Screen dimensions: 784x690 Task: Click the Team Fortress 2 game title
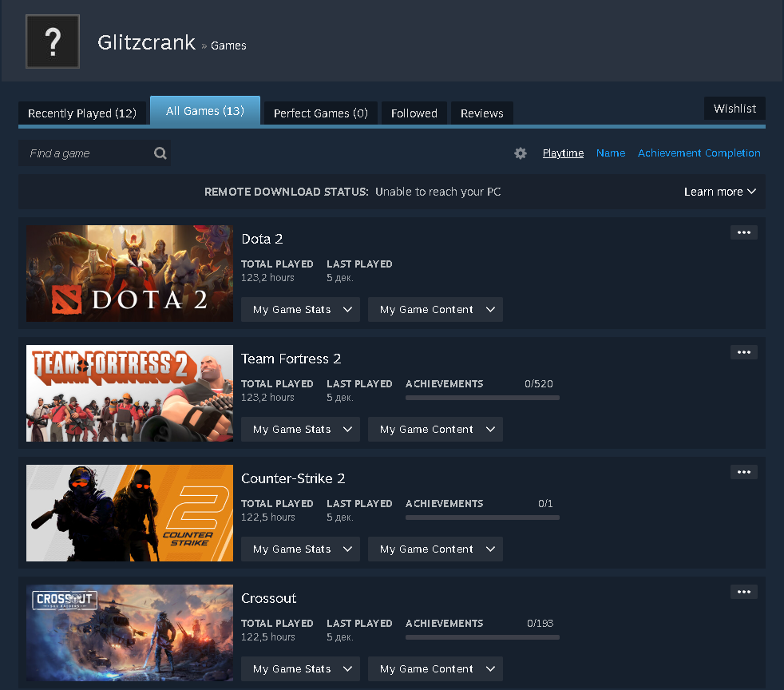click(x=291, y=359)
